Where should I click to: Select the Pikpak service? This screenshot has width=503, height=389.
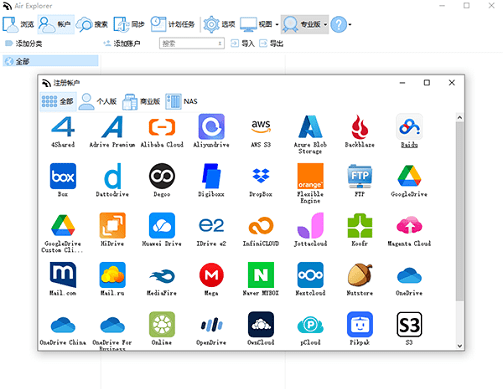point(360,329)
